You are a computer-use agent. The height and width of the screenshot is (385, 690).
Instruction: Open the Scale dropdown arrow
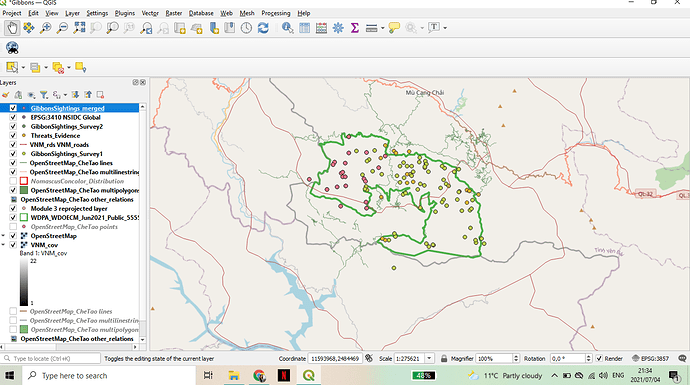tap(429, 358)
